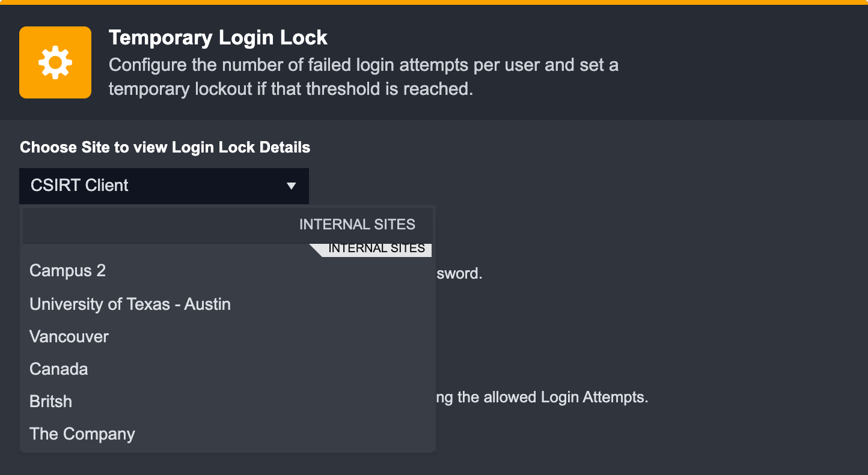Choose University of Texas - Austin site

pyautogui.click(x=130, y=304)
